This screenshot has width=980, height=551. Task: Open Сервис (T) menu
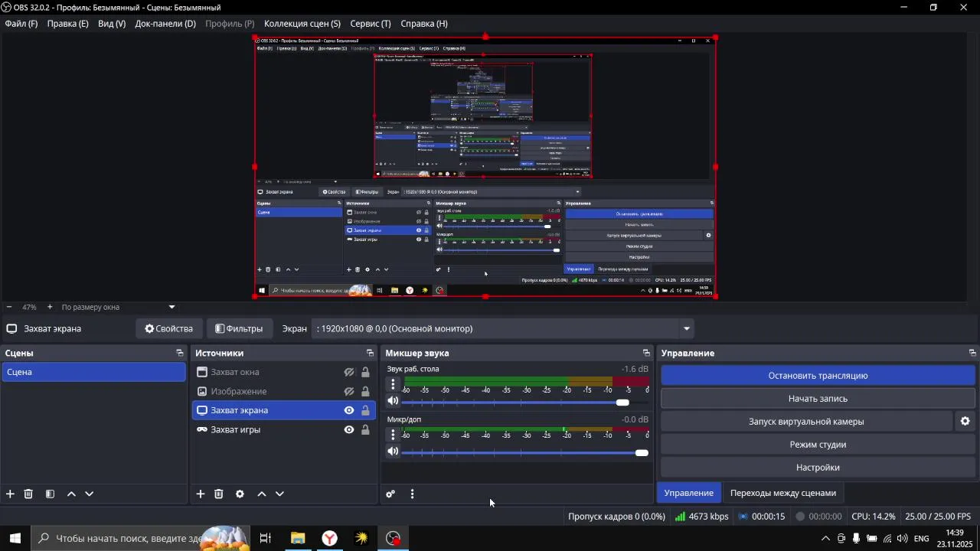[x=371, y=24]
